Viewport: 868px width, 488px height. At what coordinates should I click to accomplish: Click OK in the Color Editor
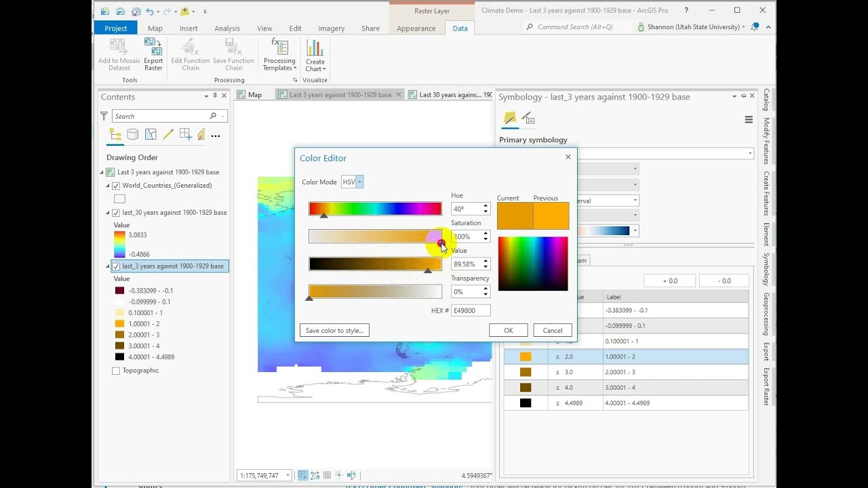(x=509, y=330)
